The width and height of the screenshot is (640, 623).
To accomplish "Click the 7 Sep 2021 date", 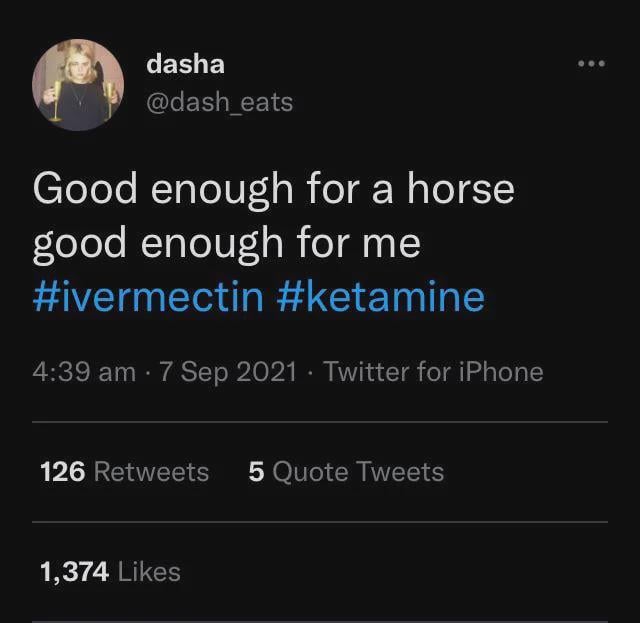I will coord(228,372).
